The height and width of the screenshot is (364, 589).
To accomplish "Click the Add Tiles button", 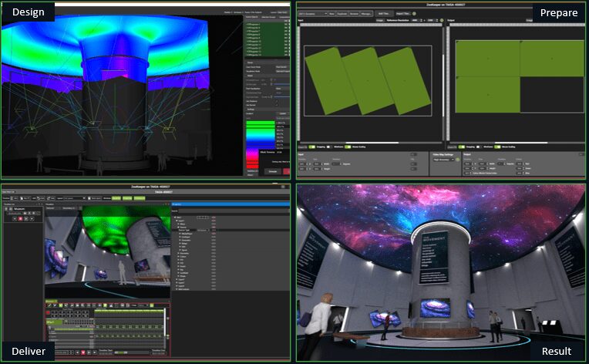I will pyautogui.click(x=384, y=14).
